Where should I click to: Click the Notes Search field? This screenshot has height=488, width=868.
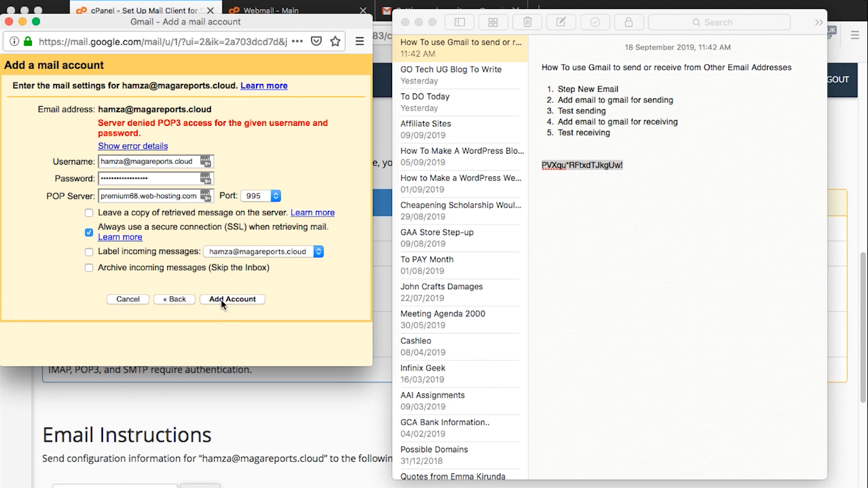(719, 22)
